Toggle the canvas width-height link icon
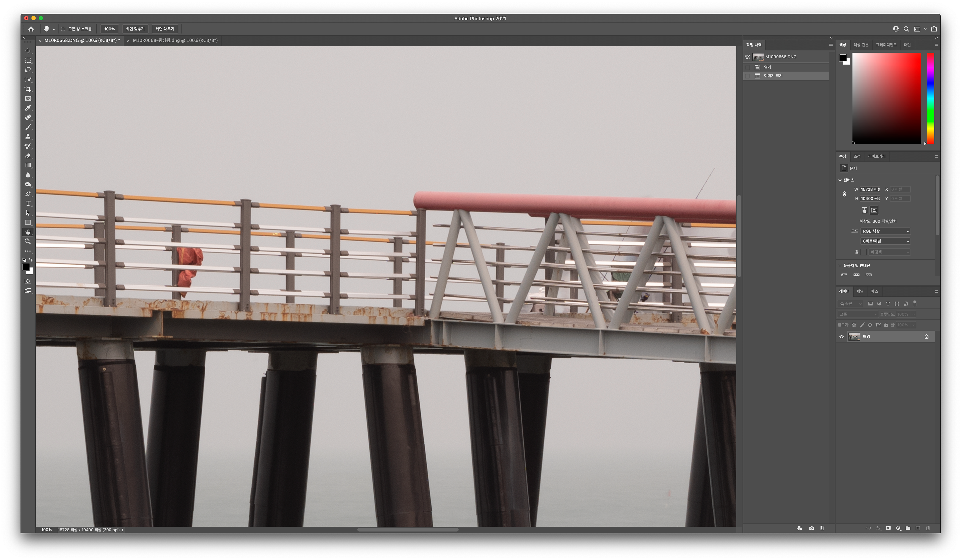The width and height of the screenshot is (961, 560). click(x=844, y=194)
